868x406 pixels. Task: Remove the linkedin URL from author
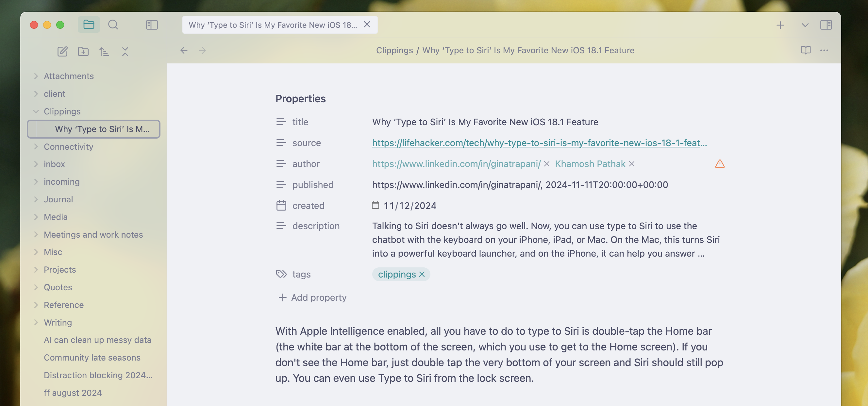(x=546, y=164)
